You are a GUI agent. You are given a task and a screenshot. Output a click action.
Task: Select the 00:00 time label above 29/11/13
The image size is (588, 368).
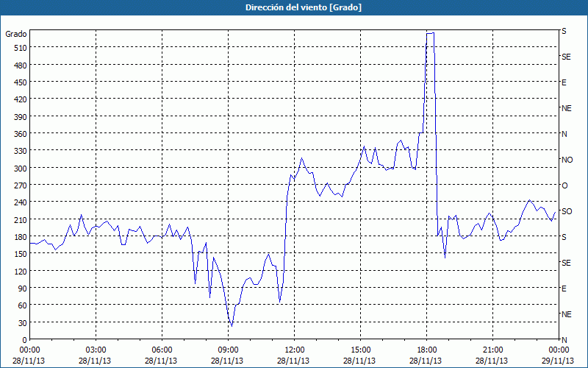tap(559, 350)
